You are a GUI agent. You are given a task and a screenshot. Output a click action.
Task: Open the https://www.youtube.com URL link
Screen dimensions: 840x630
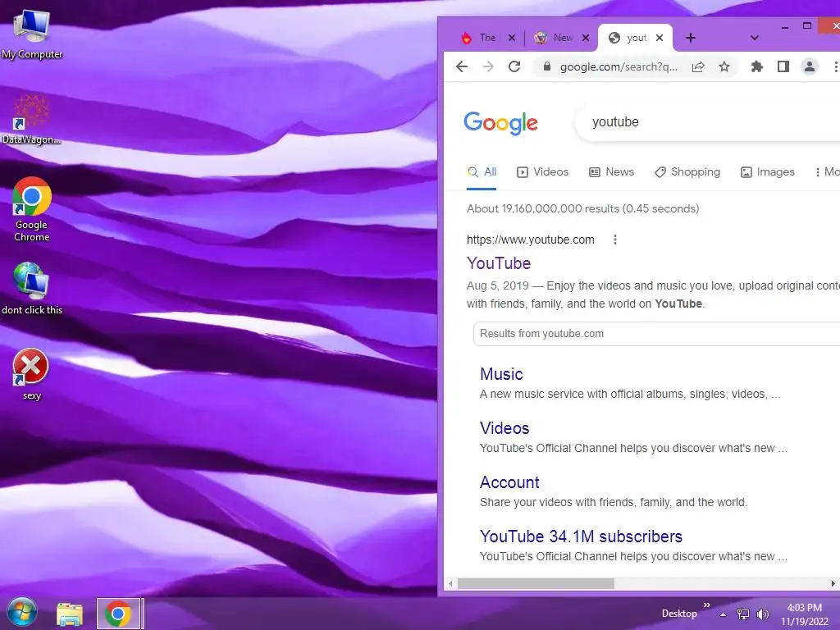pyautogui.click(x=531, y=240)
